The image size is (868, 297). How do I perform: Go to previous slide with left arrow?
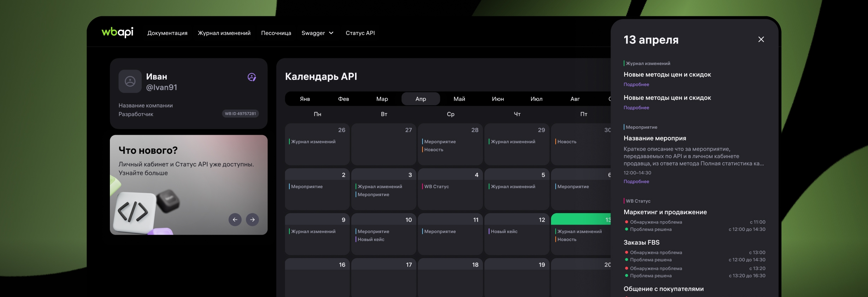[x=235, y=220]
